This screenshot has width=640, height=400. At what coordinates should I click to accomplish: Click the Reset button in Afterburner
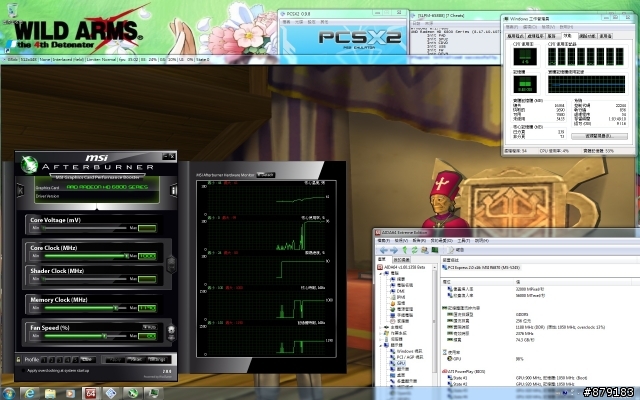point(135,360)
